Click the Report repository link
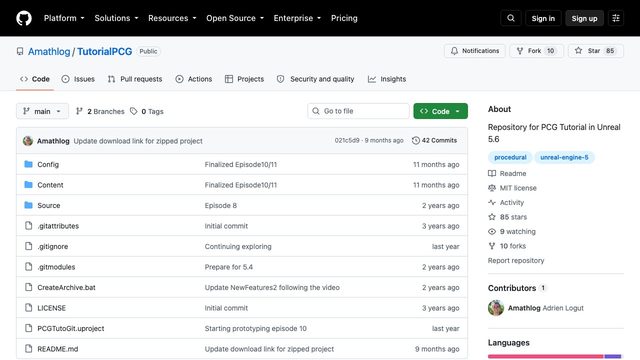The width and height of the screenshot is (640, 360). (516, 260)
